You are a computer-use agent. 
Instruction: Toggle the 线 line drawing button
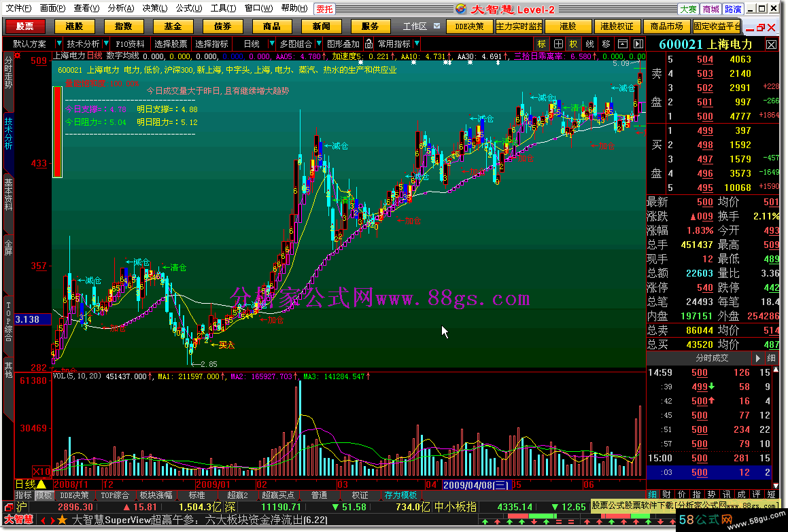click(x=590, y=44)
